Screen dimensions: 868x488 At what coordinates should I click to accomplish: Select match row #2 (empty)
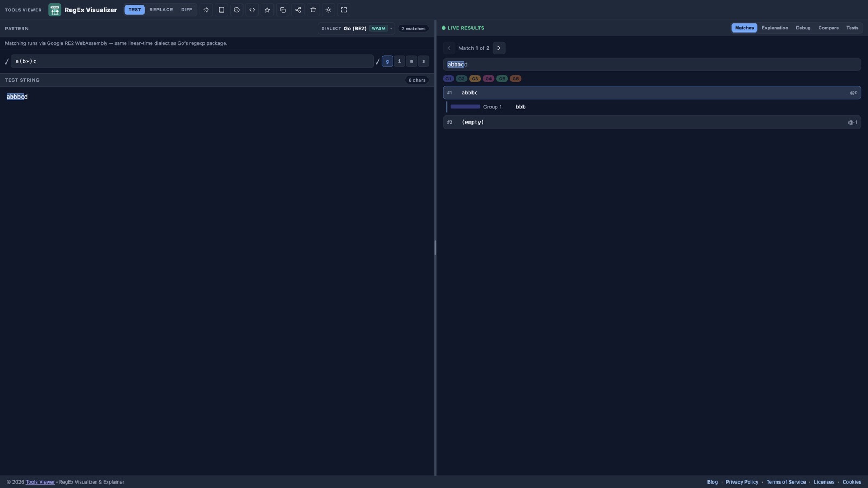tap(652, 123)
